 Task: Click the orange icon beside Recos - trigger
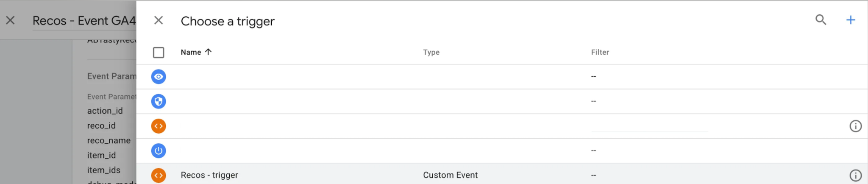coord(159,175)
